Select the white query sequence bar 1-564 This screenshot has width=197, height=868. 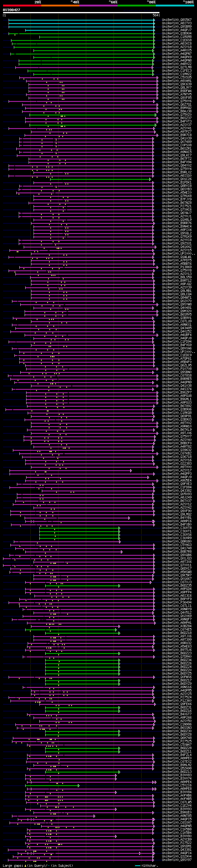81,13
